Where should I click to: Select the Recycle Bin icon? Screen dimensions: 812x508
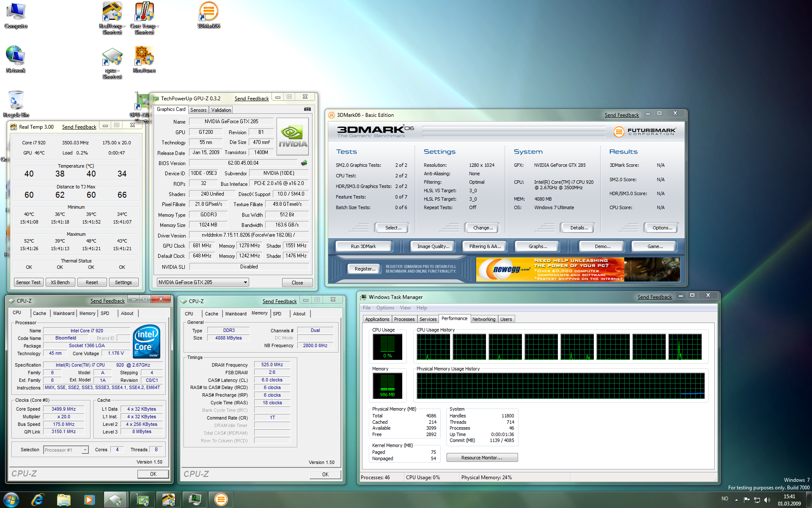click(16, 104)
